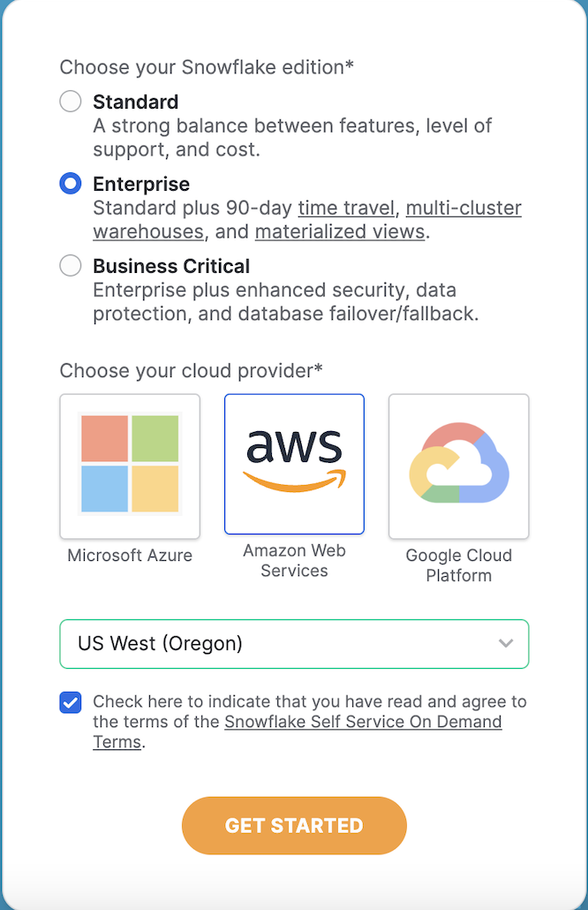Select the Microsoft Azure logo tile
Viewport: 588px width, 910px height.
[130, 466]
